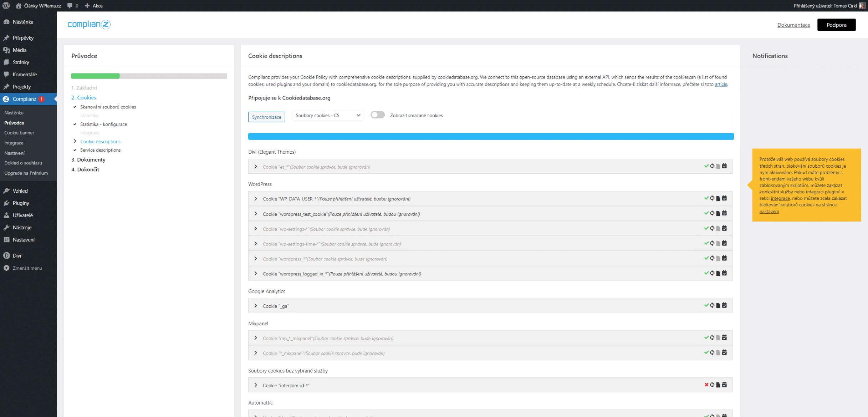The width and height of the screenshot is (868, 417).
Task: Expand the Cookie "intercom-id-*" row
Action: coord(256,385)
